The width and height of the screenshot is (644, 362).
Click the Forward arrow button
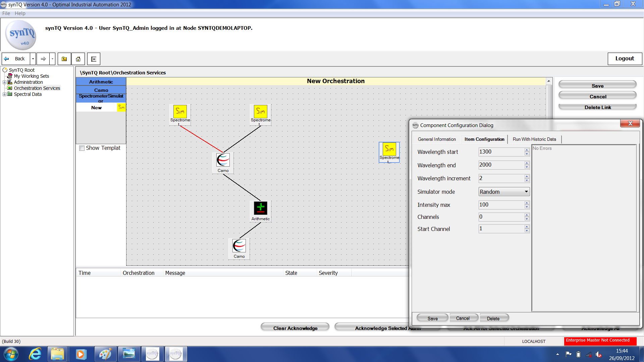click(43, 59)
